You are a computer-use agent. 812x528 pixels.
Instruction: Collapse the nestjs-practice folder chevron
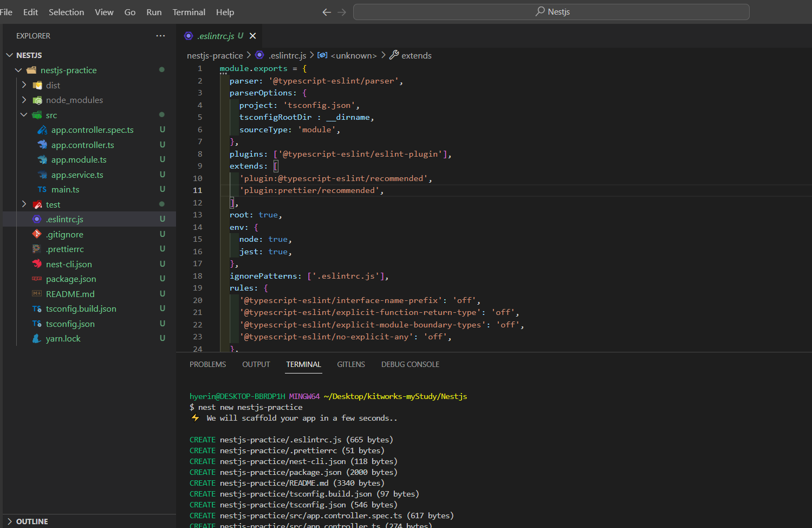[18, 70]
